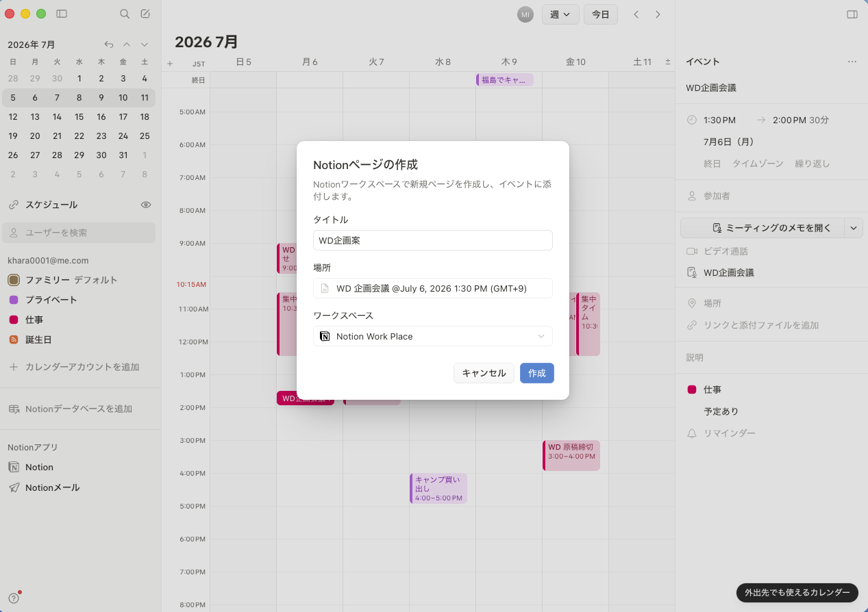This screenshot has height=612, width=868.
Task: Click the 作成 button
Action: (x=537, y=373)
